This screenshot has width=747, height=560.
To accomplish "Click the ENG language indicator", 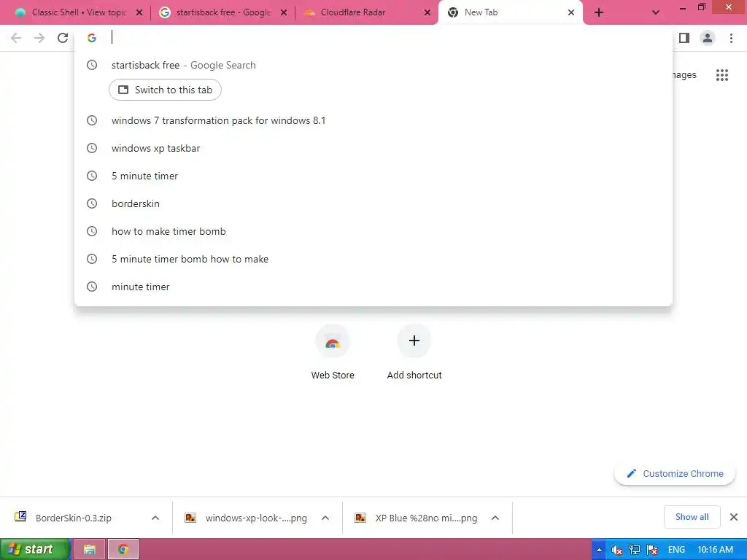I will point(676,550).
